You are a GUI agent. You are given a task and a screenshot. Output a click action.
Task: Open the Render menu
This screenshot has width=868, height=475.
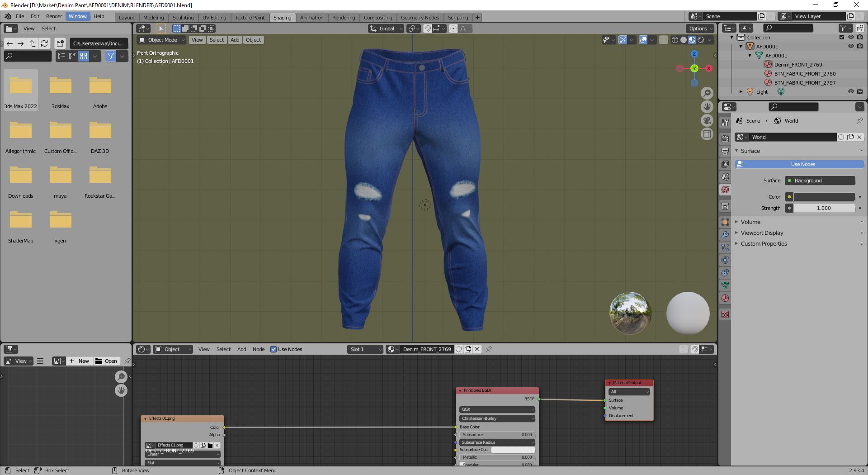pos(54,16)
